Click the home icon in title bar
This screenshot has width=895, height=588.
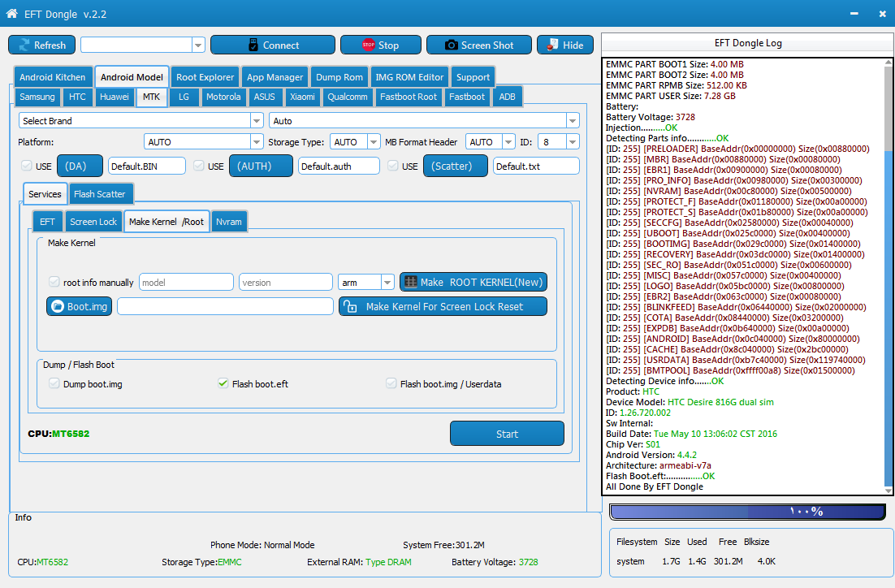12,13
